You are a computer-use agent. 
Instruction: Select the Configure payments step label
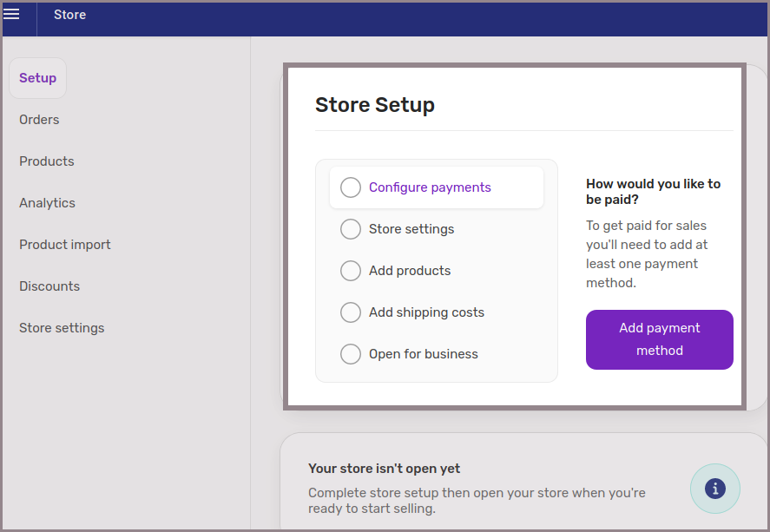click(x=430, y=187)
